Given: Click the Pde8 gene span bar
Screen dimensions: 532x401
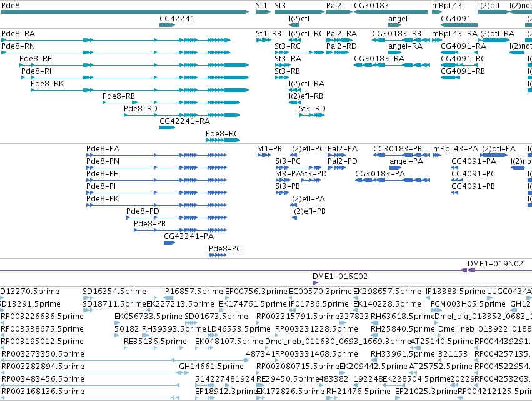Looking at the screenshot, I should pos(125,12).
